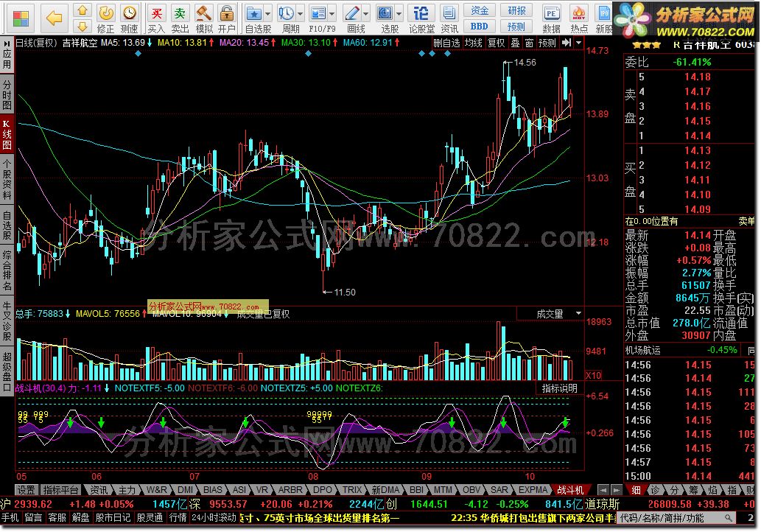Open 指标说明 indicator description
The image size is (761, 532).
(559, 388)
